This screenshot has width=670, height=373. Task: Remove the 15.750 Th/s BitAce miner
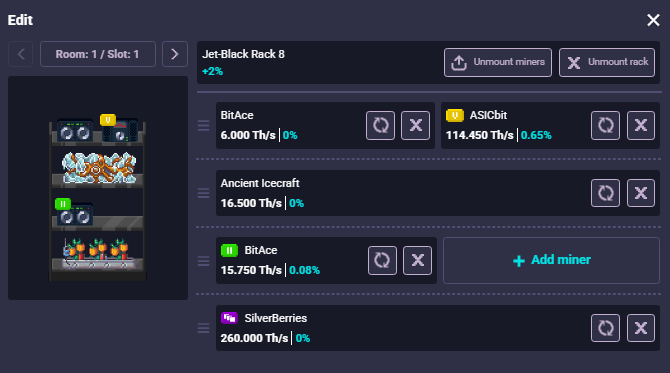click(417, 260)
